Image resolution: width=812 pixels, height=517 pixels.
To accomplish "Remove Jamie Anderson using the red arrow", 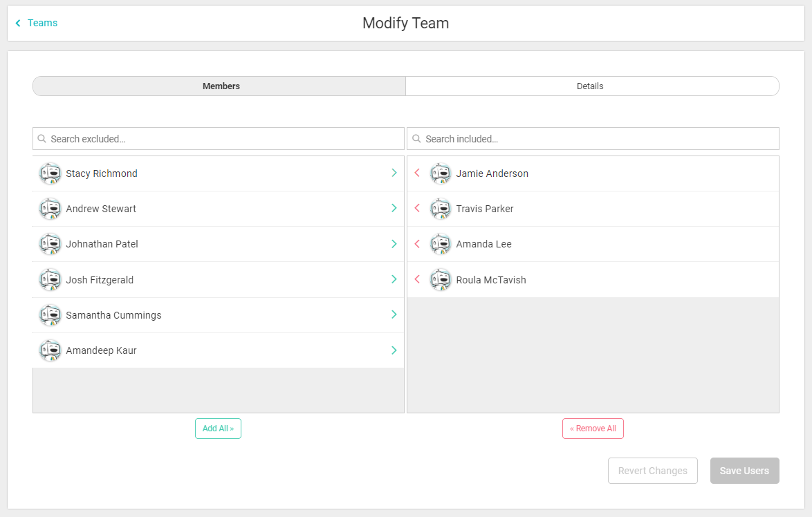I will 417,173.
